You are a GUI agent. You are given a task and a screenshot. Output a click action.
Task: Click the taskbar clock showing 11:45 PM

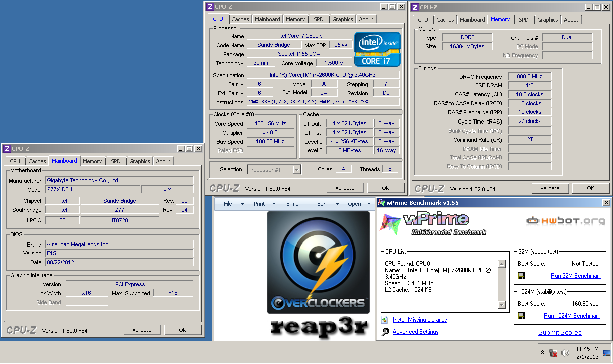[587, 352]
